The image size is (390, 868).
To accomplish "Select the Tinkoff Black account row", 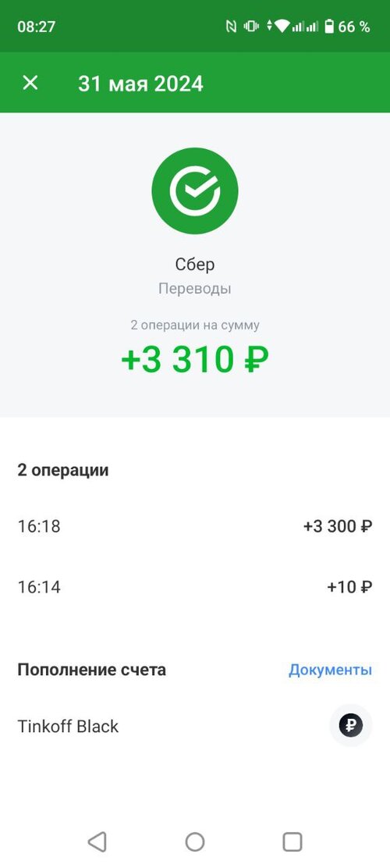I will pyautogui.click(x=195, y=726).
